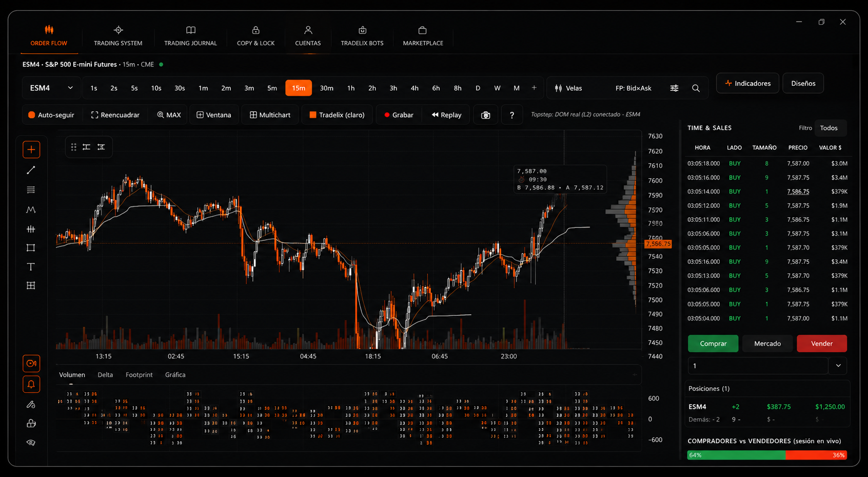Switch to the Footprint tab

coord(139,375)
